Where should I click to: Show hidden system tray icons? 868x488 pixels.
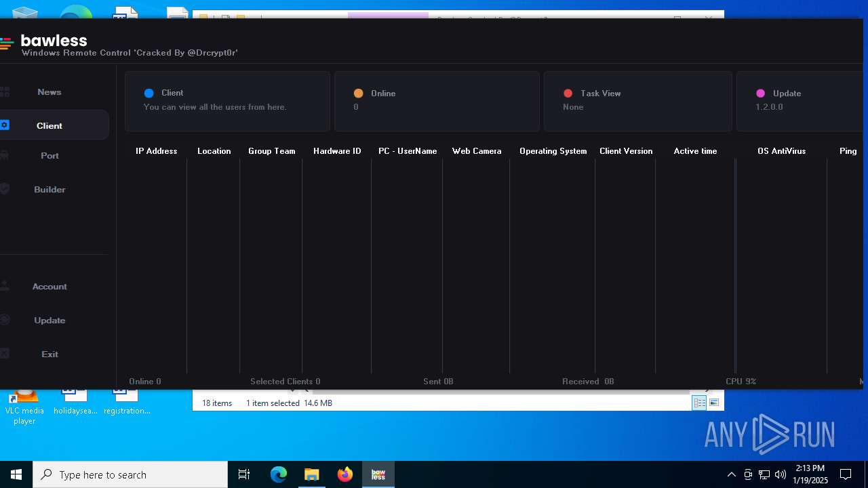(x=731, y=474)
